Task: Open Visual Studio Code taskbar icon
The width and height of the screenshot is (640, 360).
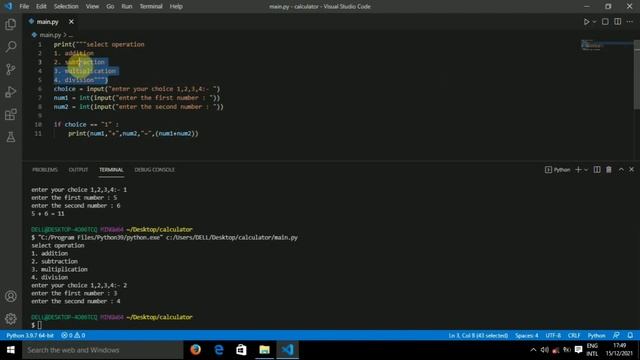Action: (x=287, y=350)
